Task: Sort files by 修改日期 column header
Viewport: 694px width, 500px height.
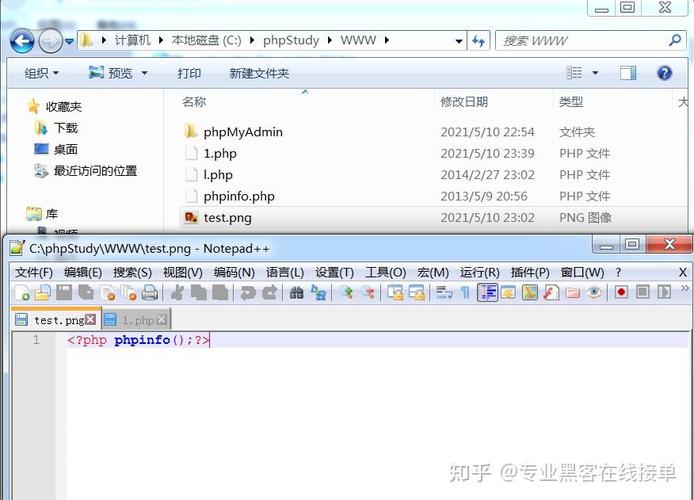Action: (464, 102)
